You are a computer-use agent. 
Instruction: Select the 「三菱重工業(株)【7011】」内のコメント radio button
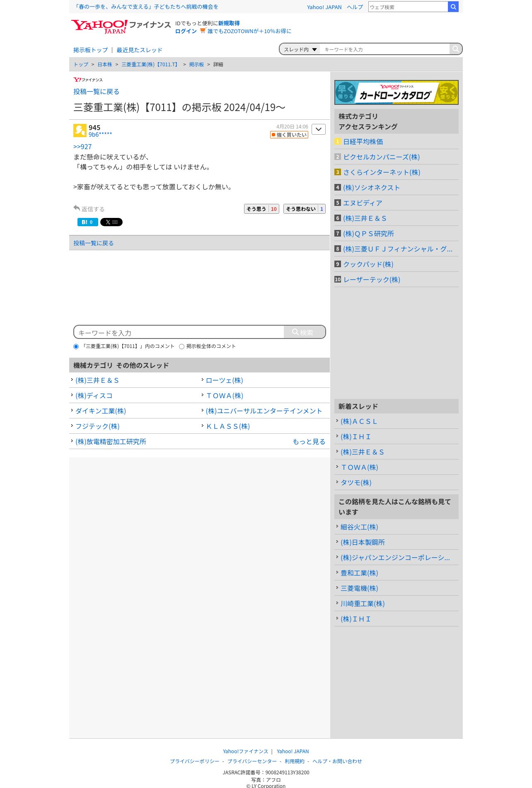click(x=76, y=346)
